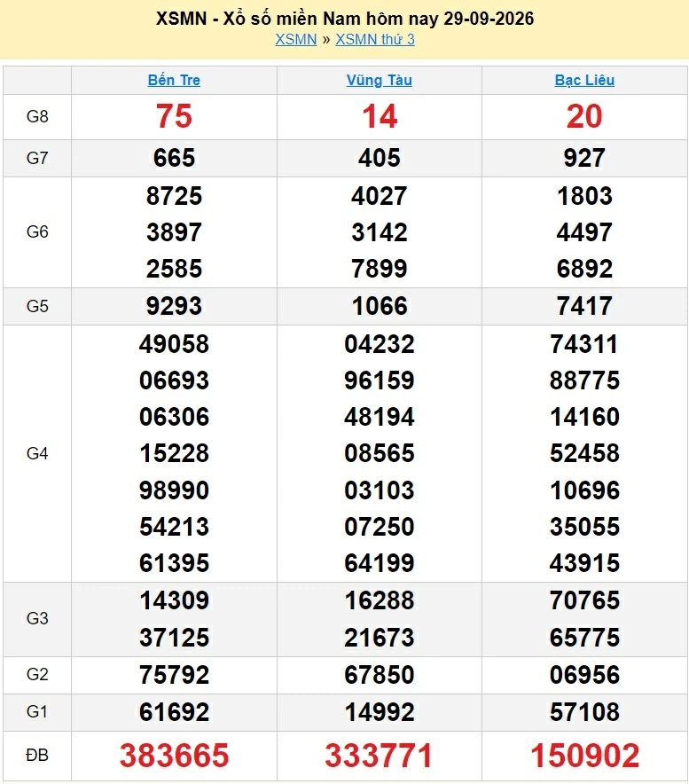The image size is (689, 784).
Task: Click G5 number 1066
Action: (380, 306)
